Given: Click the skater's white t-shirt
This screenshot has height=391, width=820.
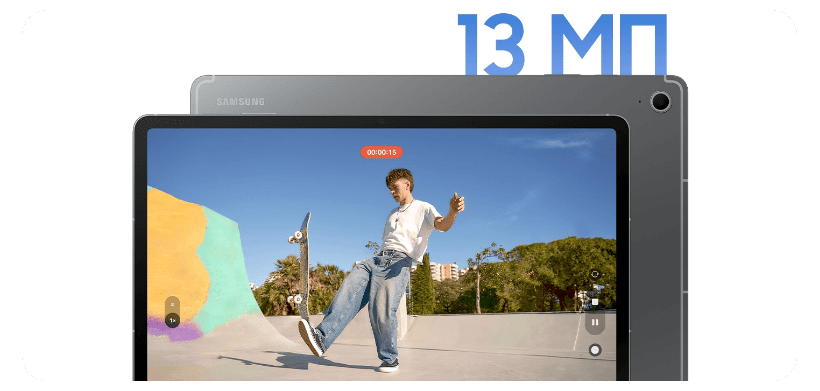Looking at the screenshot, I should 410,230.
